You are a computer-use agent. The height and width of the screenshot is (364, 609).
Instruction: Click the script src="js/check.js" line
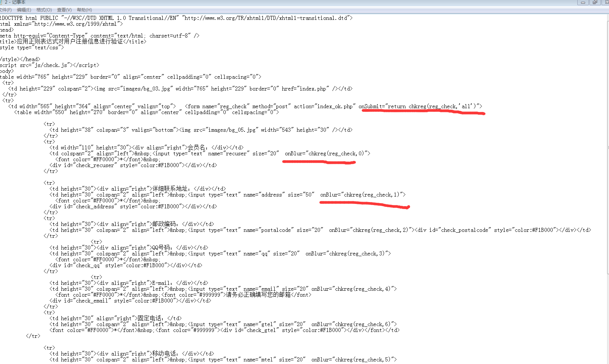tap(49, 65)
